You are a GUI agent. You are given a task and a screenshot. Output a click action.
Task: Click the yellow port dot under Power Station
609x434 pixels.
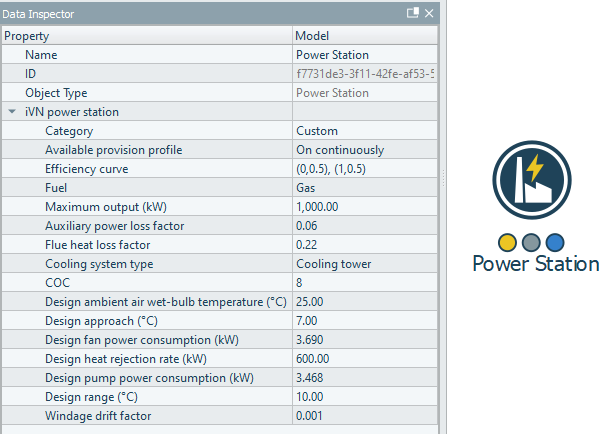(507, 242)
